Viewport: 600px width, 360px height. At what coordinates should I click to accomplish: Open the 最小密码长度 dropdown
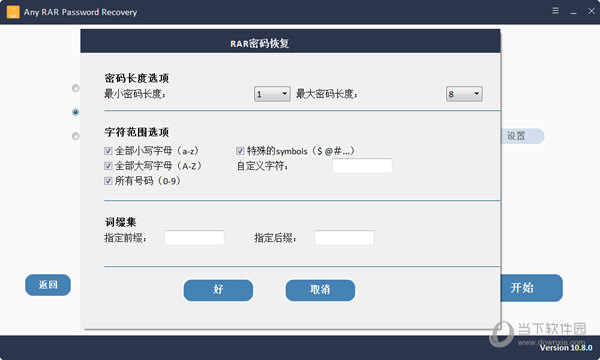point(272,94)
